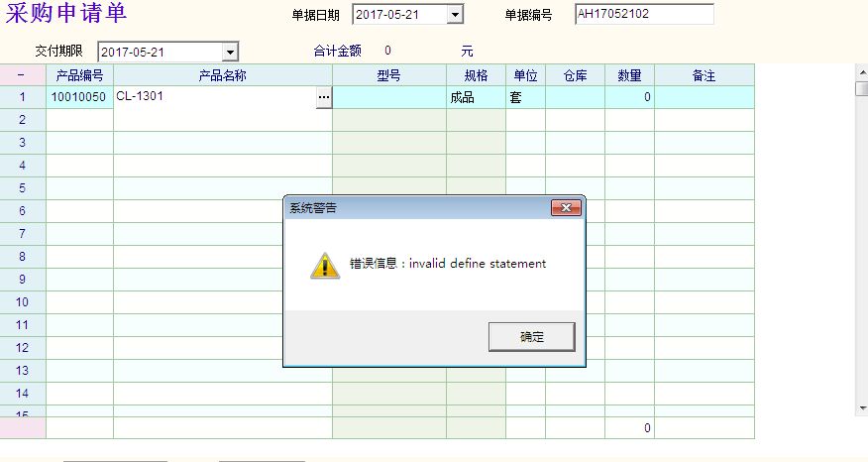
Task: Click the 备注 column header
Action: (704, 75)
